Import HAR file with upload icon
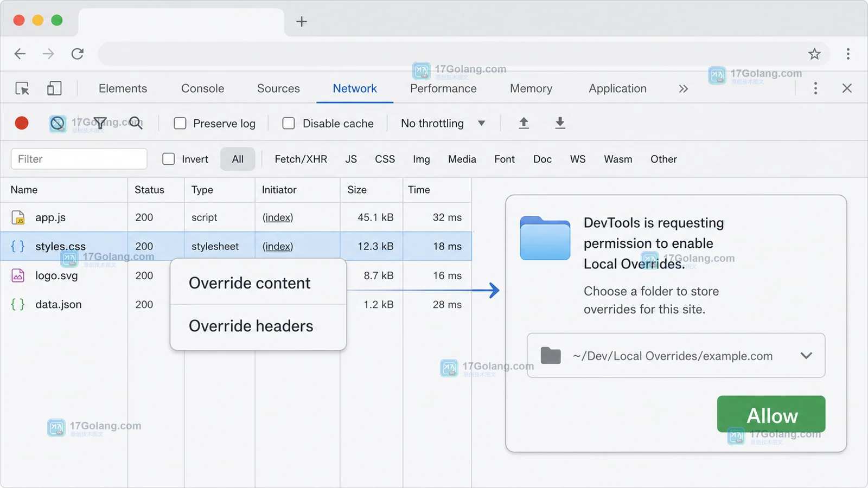This screenshot has height=488, width=868. tap(524, 123)
